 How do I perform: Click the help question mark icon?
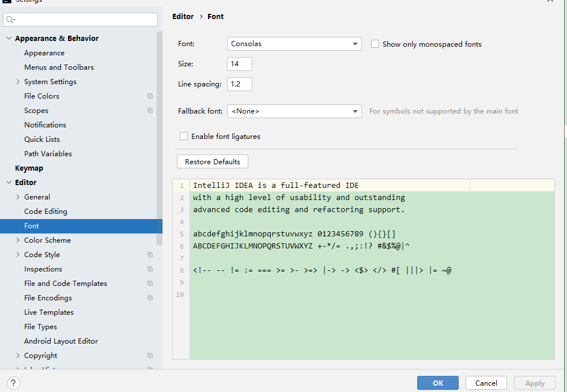click(14, 383)
